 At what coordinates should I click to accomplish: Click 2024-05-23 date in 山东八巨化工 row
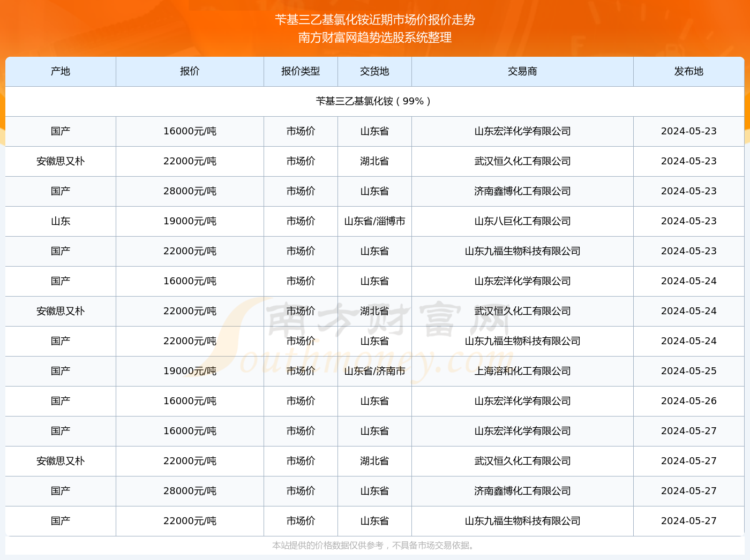pos(688,221)
